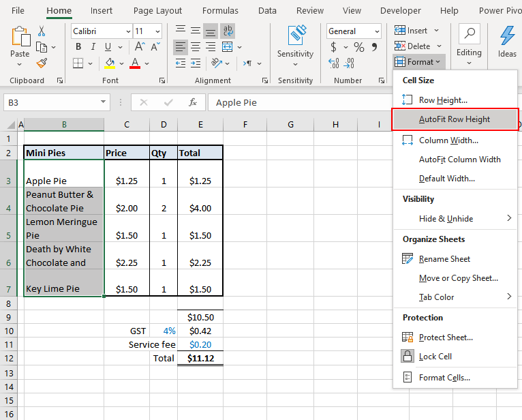Open the General number format dropdown
The width and height of the screenshot is (522, 420).
coord(377,31)
